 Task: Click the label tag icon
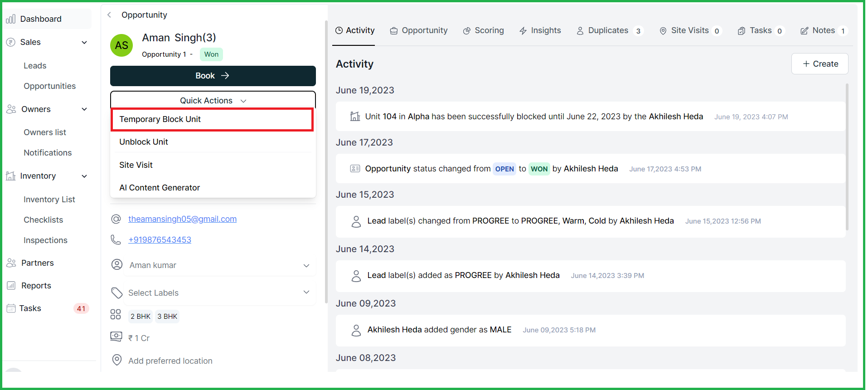coord(117,293)
